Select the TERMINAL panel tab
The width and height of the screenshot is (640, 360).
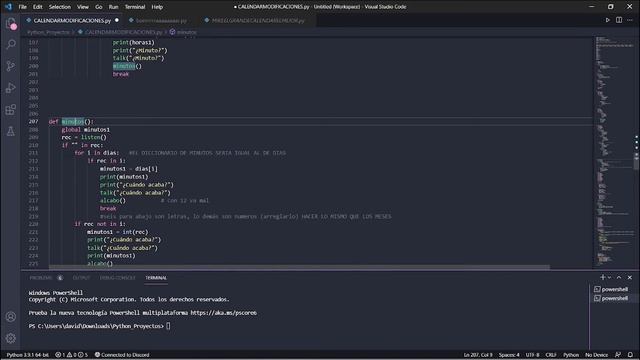click(156, 278)
